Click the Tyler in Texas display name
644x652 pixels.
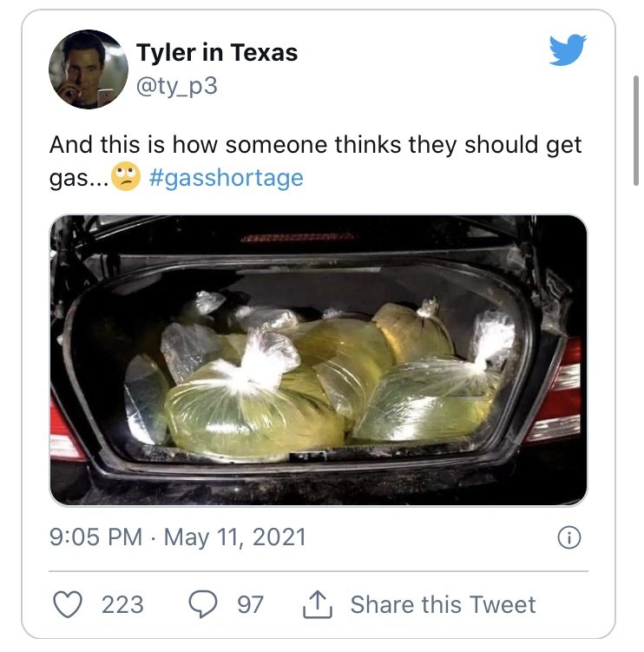(x=217, y=52)
